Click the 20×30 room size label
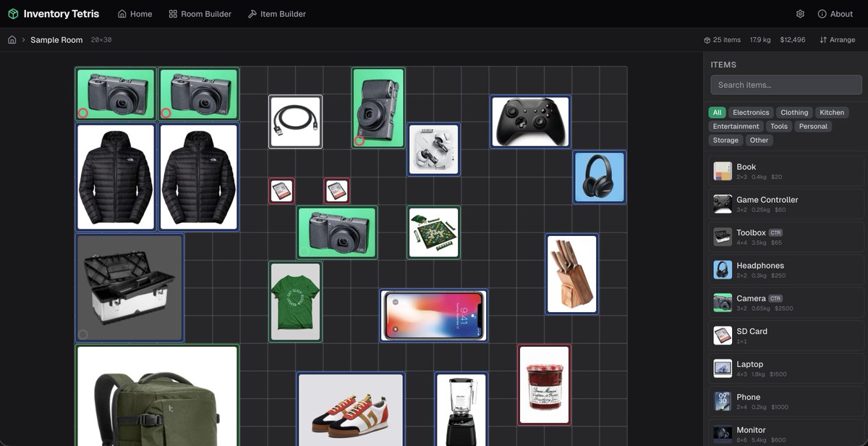This screenshot has width=868, height=446. point(101,40)
